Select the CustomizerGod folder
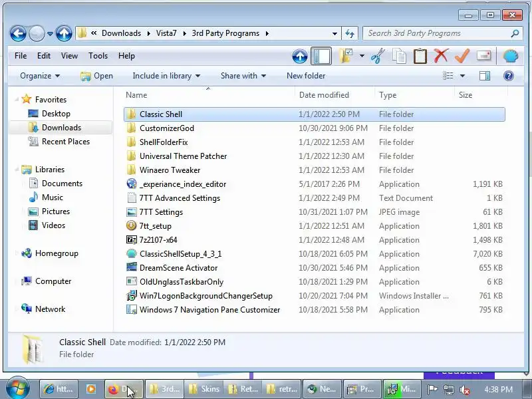 (314, 128)
